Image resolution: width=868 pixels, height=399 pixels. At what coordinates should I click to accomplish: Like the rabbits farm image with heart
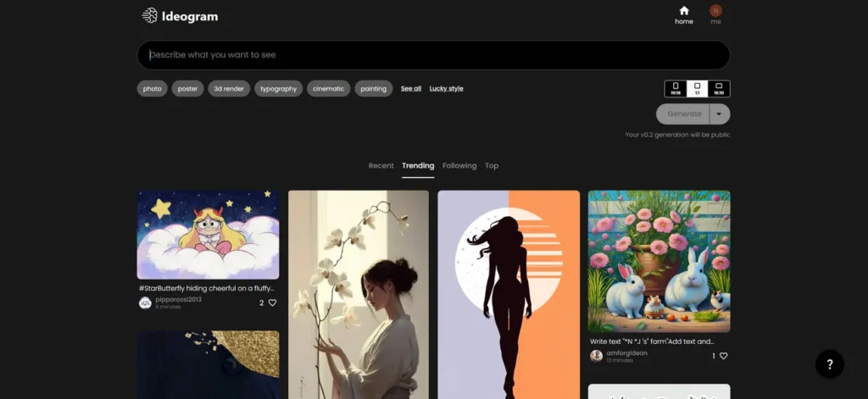pos(723,356)
